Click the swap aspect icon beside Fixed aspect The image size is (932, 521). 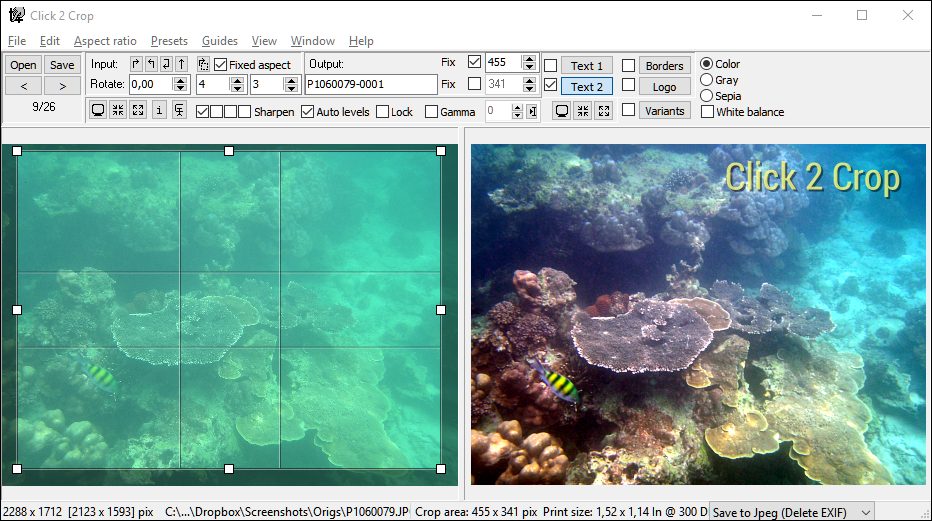[203, 64]
